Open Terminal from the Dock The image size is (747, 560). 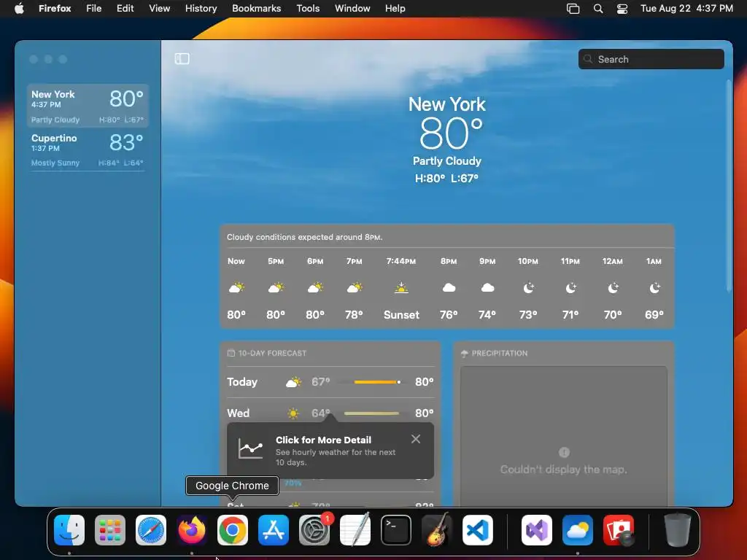point(396,530)
